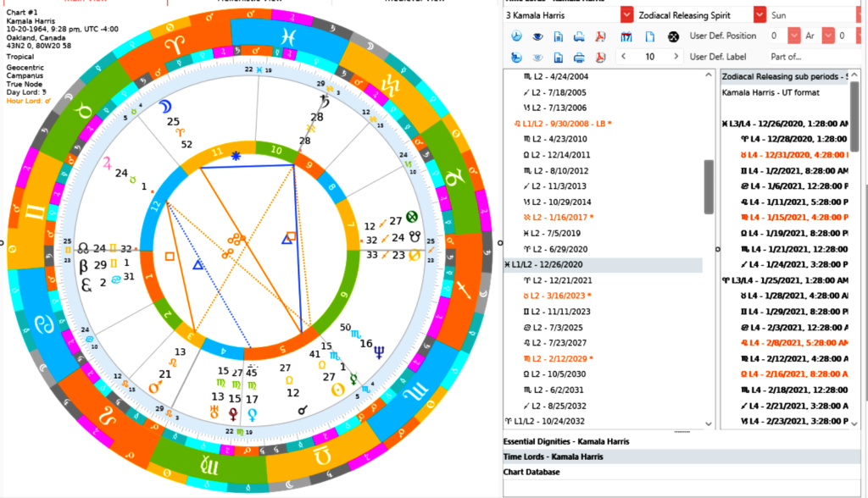Select the L2 - 7/3/2025 period
Screen dimensions: 868x498
click(553, 328)
